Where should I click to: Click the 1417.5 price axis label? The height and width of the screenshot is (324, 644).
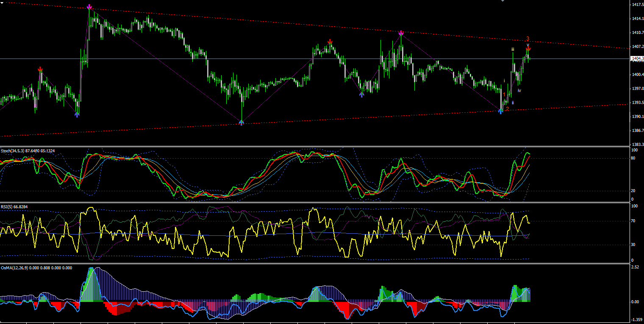[638, 5]
